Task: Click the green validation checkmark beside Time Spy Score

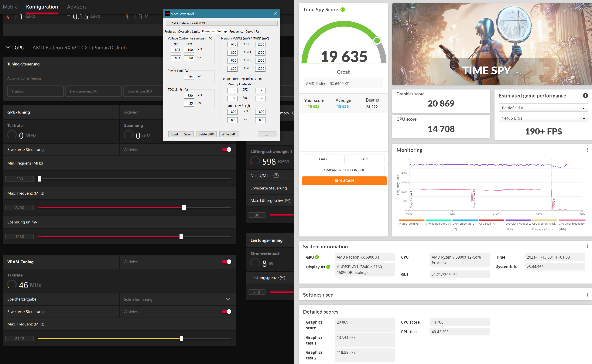Action: pos(342,10)
